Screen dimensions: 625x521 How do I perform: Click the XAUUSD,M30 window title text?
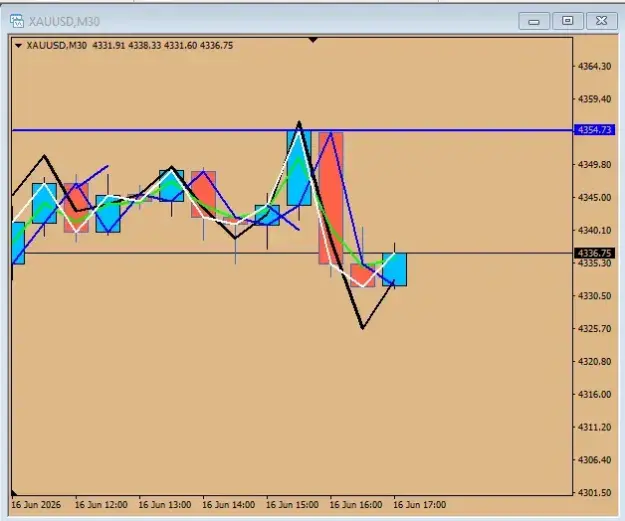(x=64, y=21)
